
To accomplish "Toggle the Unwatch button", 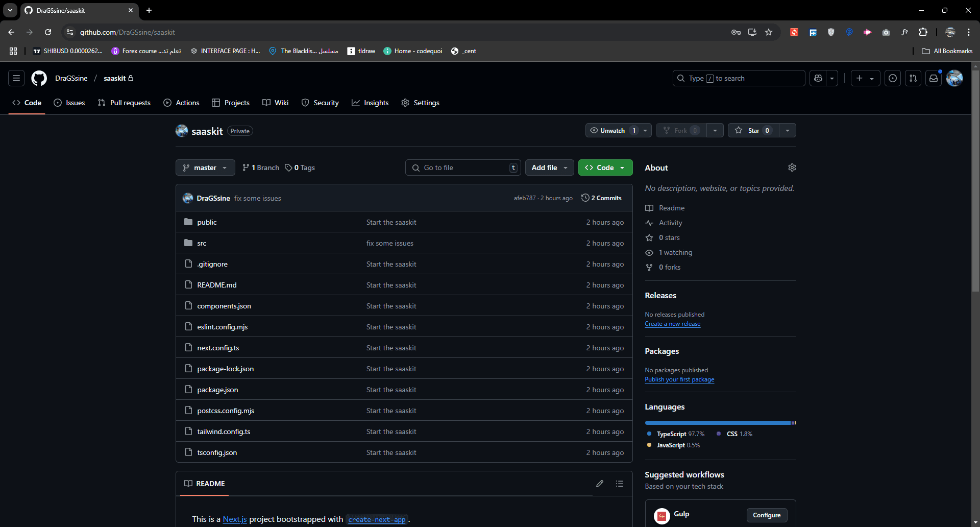I will click(x=612, y=131).
